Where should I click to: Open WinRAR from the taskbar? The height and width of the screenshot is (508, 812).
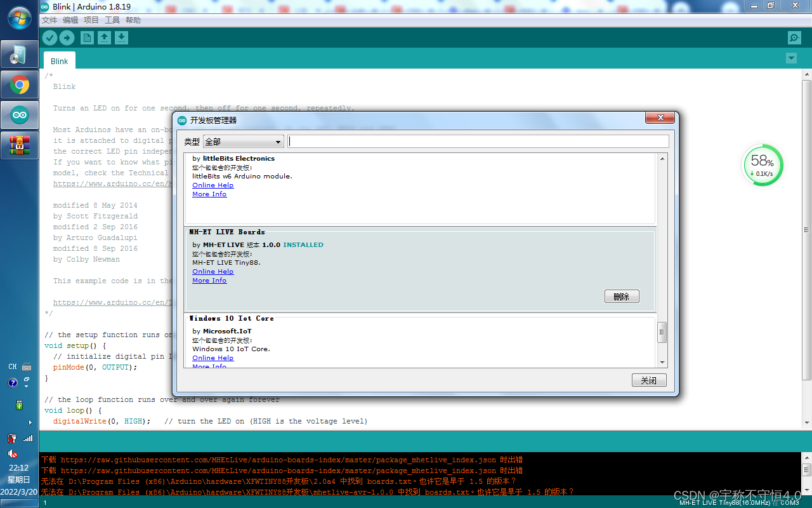pos(20,145)
